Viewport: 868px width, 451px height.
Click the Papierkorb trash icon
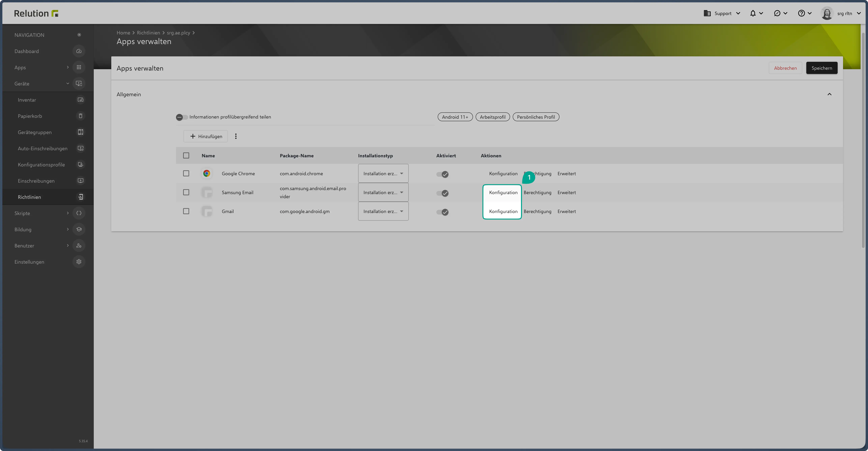coord(81,116)
